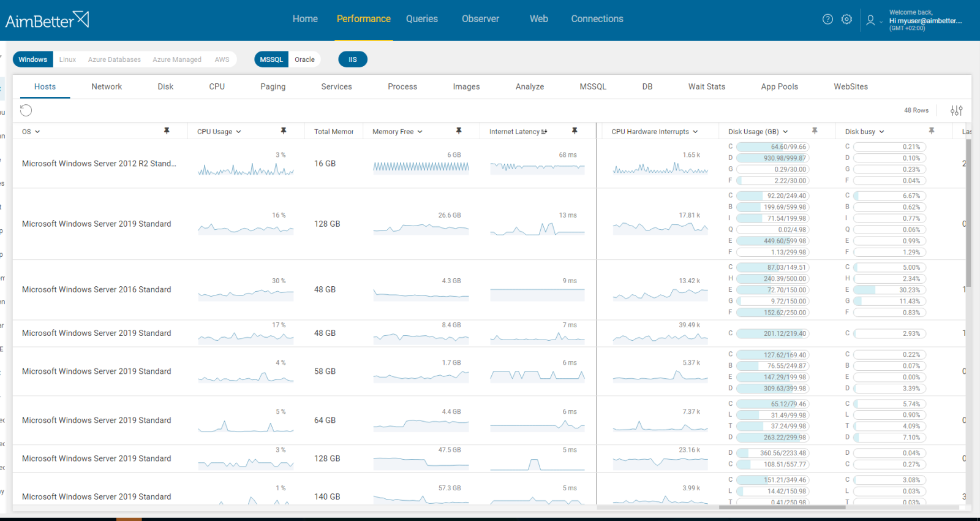Switch to the Network tab
980x521 pixels.
click(107, 86)
